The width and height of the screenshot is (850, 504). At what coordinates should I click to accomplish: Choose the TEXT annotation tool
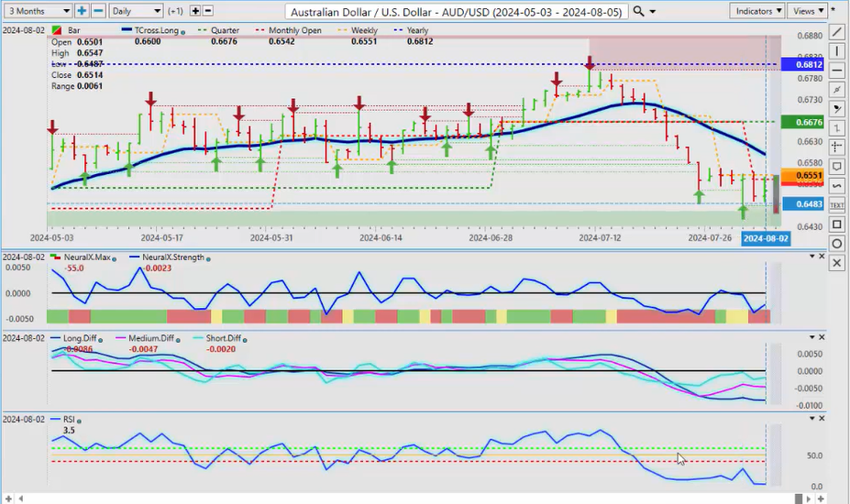point(836,205)
